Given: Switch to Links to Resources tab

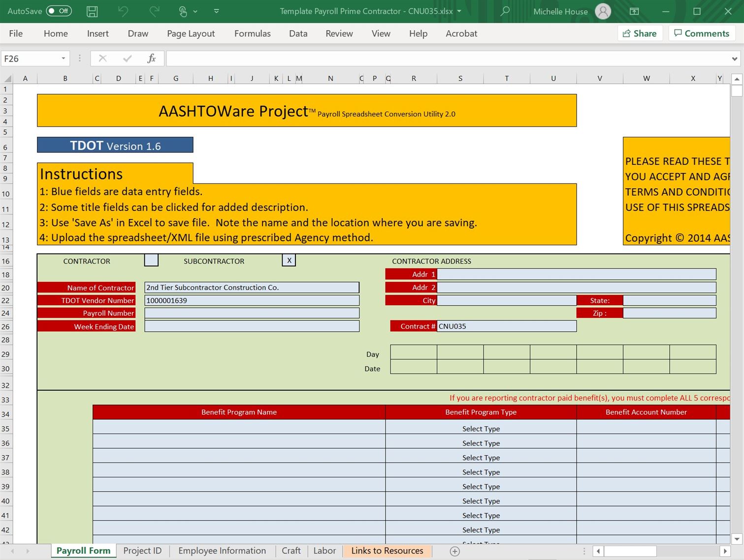Looking at the screenshot, I should 388,551.
